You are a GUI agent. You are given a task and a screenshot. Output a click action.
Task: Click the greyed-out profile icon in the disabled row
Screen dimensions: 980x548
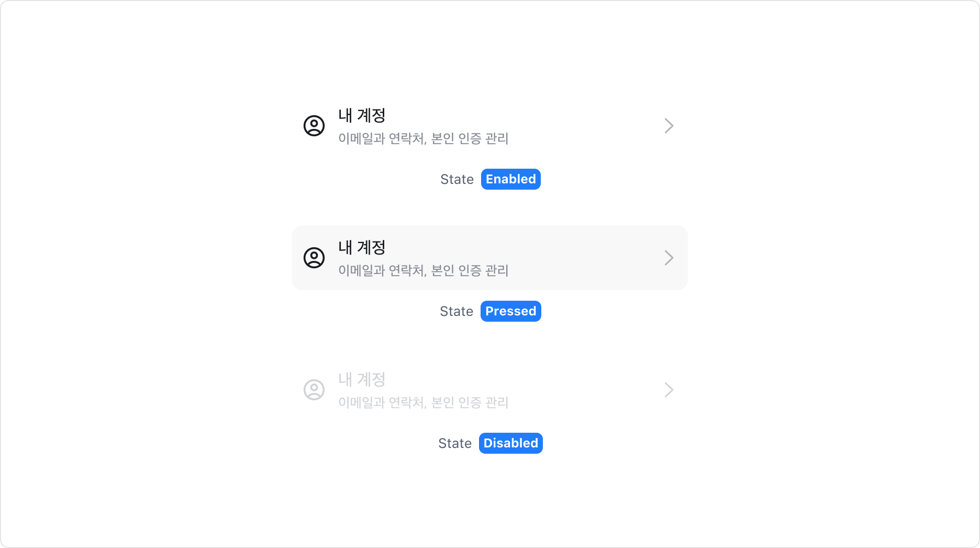[314, 390]
